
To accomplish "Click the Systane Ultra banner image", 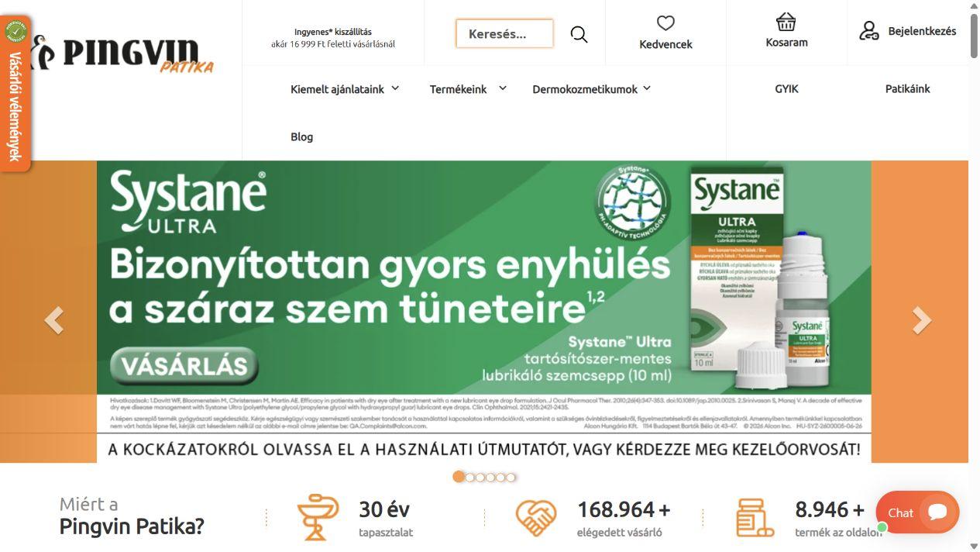I will coord(484,312).
